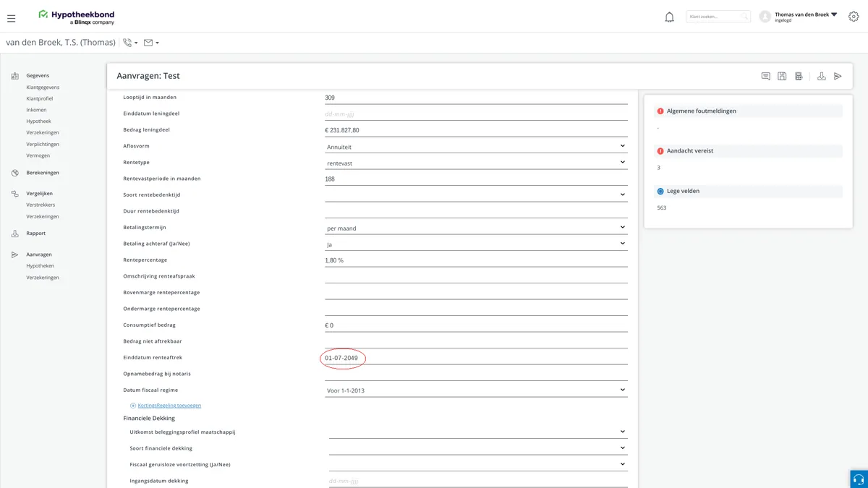
Task: Click the plus icon before KortingsRegeling toevoegen
Action: pyautogui.click(x=133, y=406)
